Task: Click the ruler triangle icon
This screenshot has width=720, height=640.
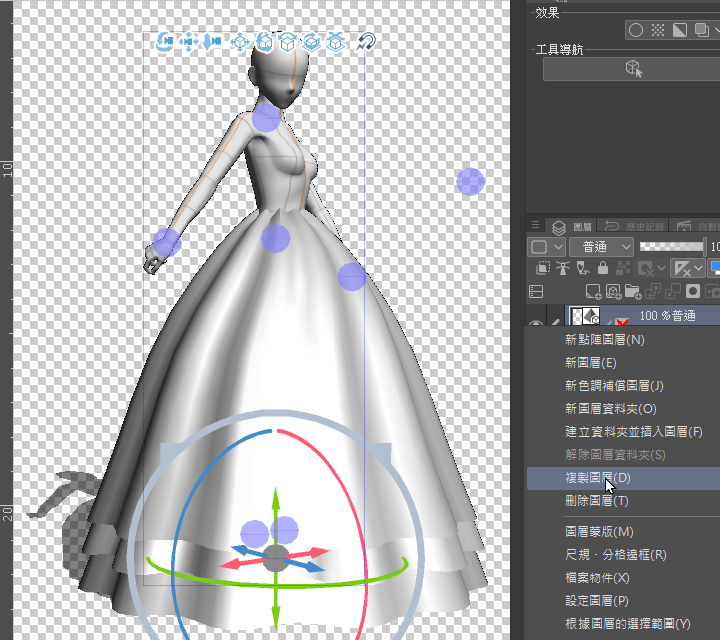Action: click(x=682, y=268)
